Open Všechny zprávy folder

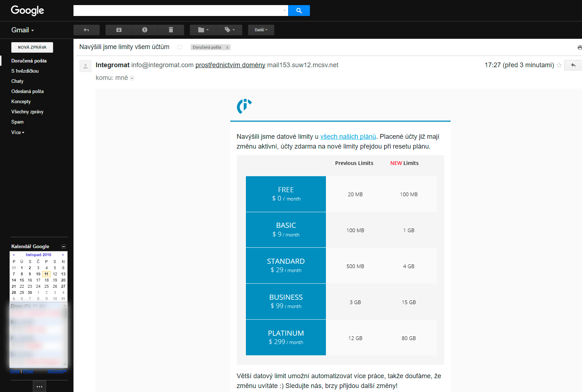point(27,112)
